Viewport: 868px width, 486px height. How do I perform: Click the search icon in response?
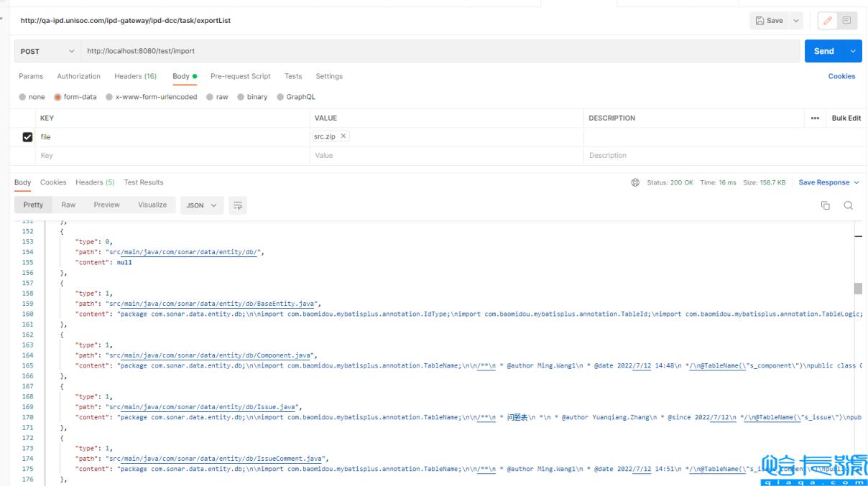click(848, 205)
